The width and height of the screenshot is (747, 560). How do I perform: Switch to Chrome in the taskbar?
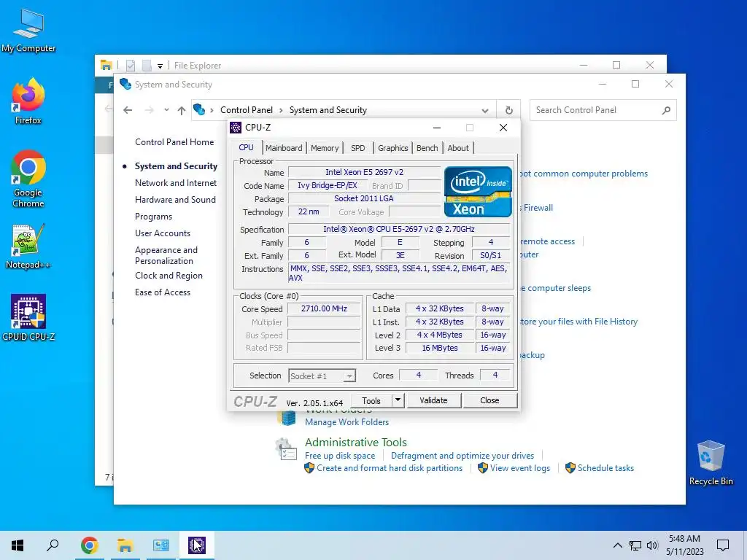[x=90, y=545]
